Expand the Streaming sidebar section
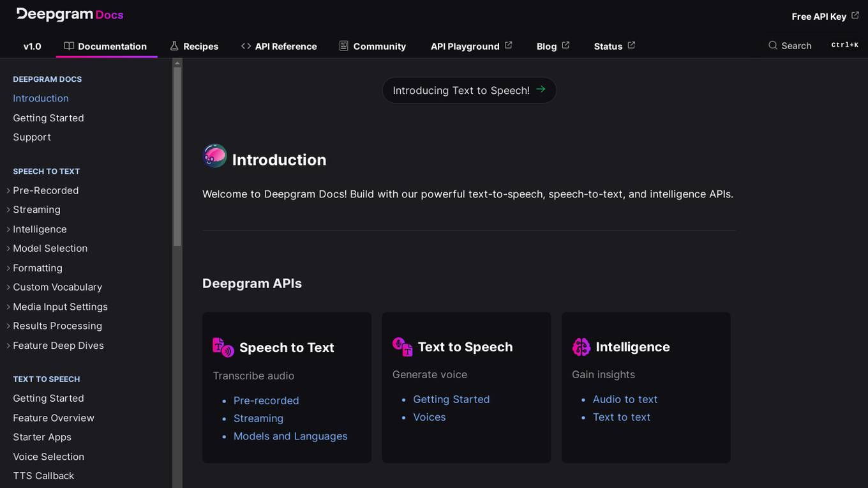The height and width of the screenshot is (488, 868). click(x=8, y=210)
